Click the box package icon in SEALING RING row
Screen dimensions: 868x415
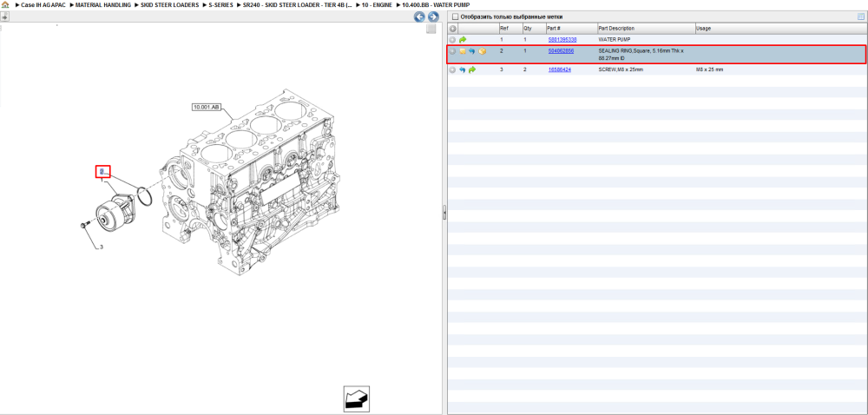[x=482, y=51]
